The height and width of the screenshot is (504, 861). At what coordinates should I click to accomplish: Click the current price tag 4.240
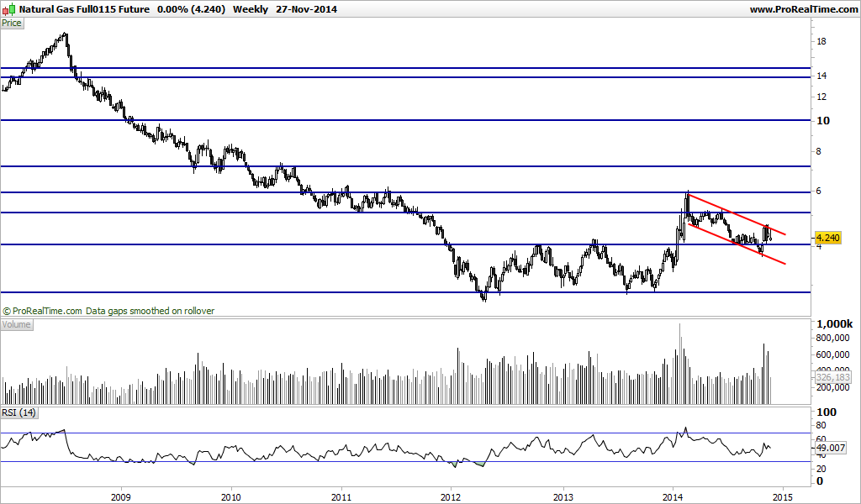tap(827, 238)
